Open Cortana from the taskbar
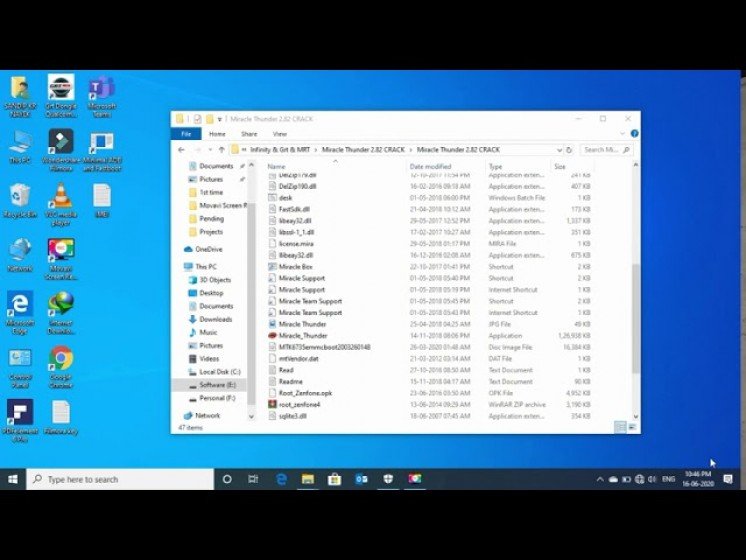Screen dimensions: 746x560 coord(227,479)
